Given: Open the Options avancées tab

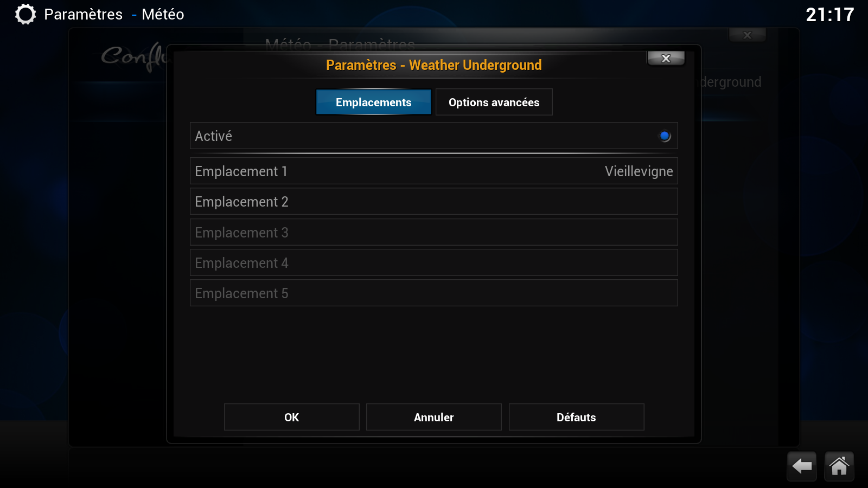Looking at the screenshot, I should 494,102.
